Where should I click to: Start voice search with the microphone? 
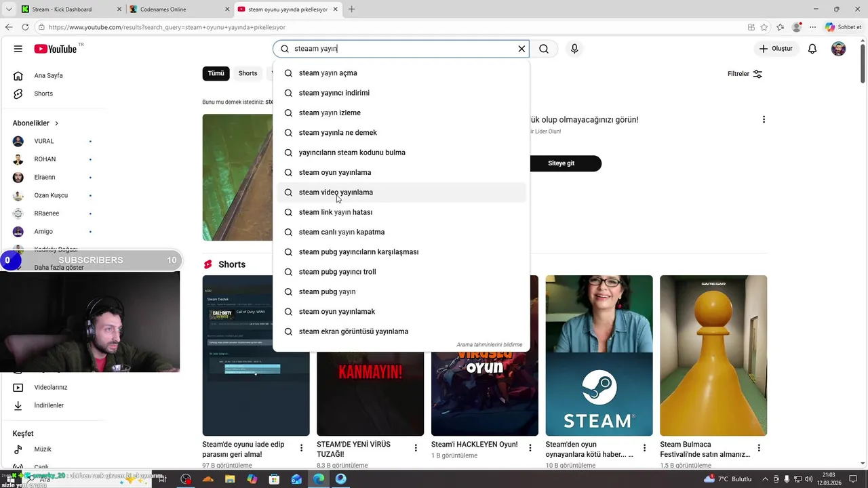click(574, 49)
